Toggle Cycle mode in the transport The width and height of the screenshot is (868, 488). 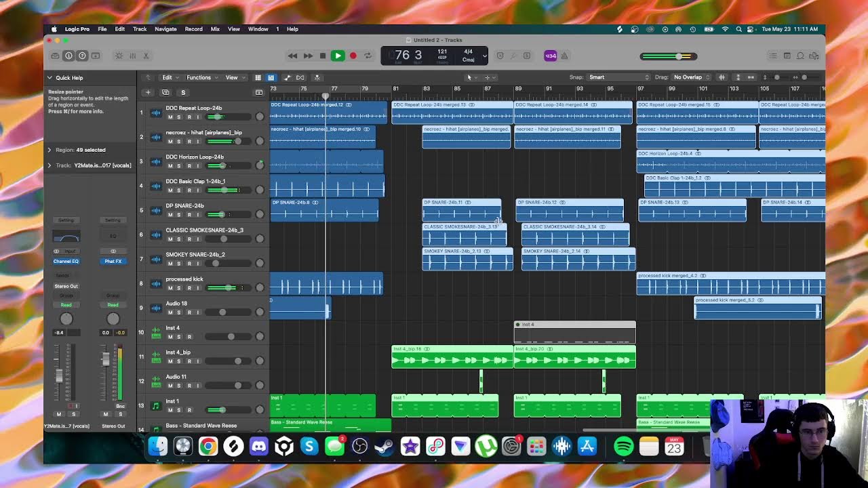pos(368,56)
